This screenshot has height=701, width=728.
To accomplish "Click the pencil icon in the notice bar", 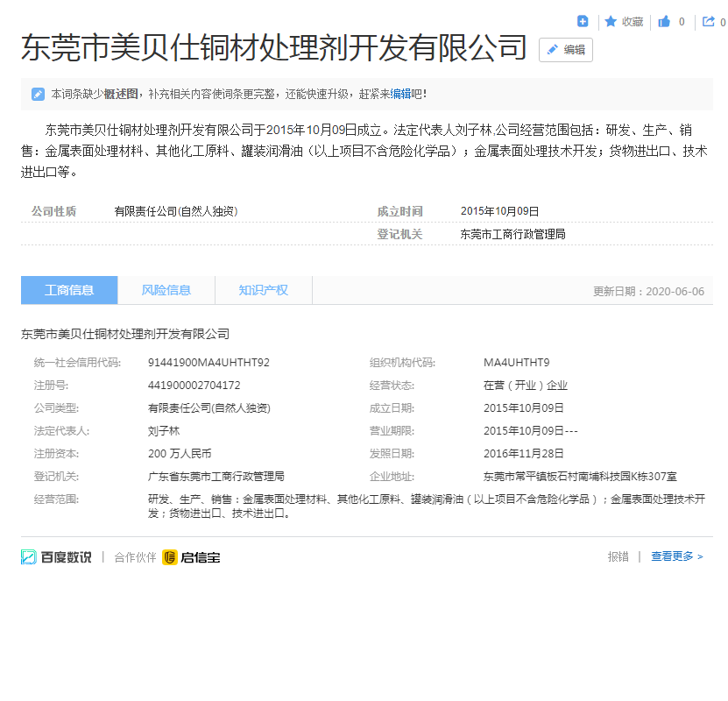I will coord(38,94).
